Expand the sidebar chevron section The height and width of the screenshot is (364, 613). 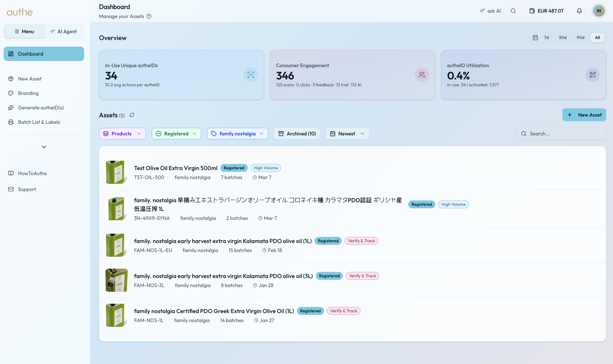44,147
